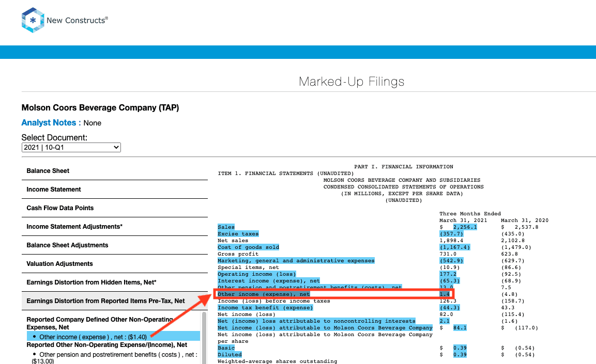Click highlighted value 177.2
596x364 pixels.
[448, 274]
